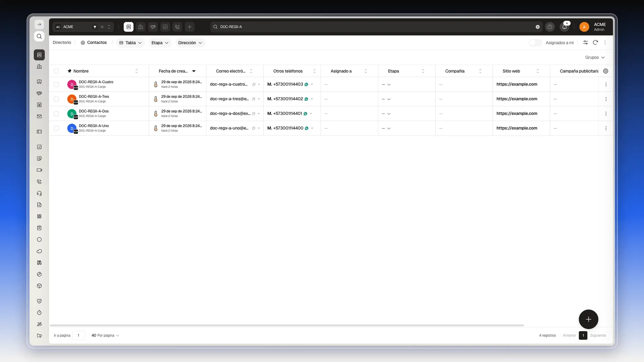644x362 pixels.
Task: Click the refresh icon in toolbar
Action: [x=595, y=43]
